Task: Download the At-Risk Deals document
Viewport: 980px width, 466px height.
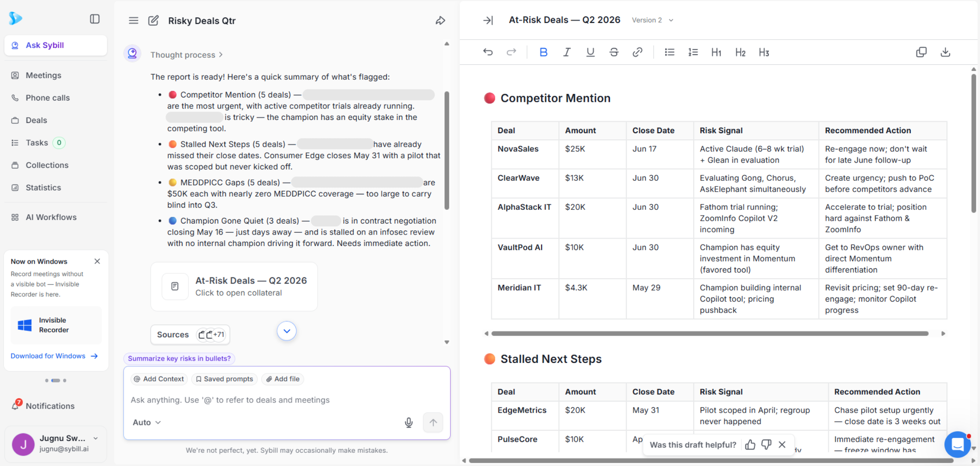Action: click(945, 52)
